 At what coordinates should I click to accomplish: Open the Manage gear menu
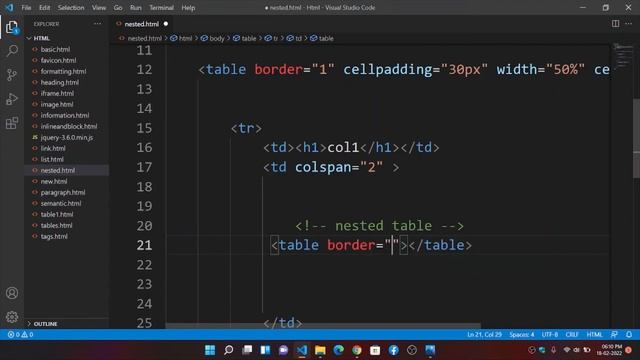[12, 317]
